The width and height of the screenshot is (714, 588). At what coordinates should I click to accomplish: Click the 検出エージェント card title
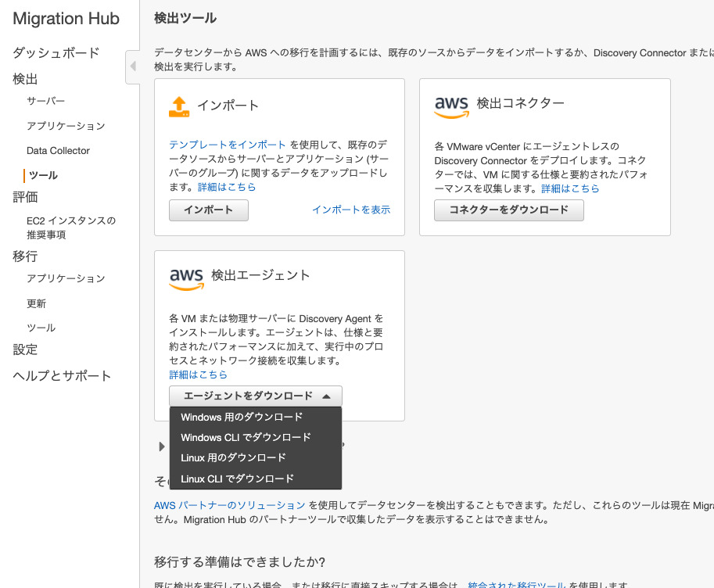(260, 275)
